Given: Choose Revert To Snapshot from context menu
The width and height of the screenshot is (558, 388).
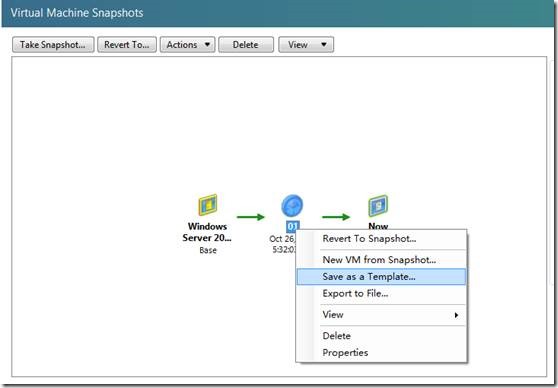Looking at the screenshot, I should click(x=381, y=238).
